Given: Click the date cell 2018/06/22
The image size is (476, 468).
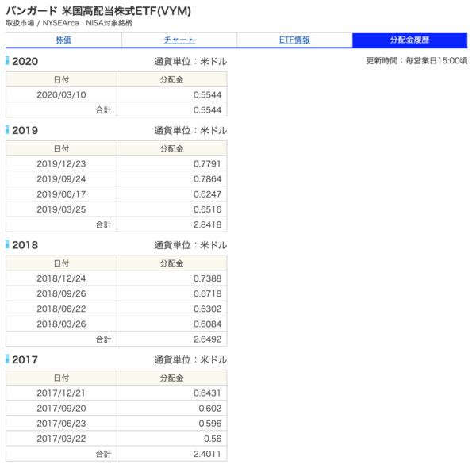Looking at the screenshot, I should click(61, 309).
